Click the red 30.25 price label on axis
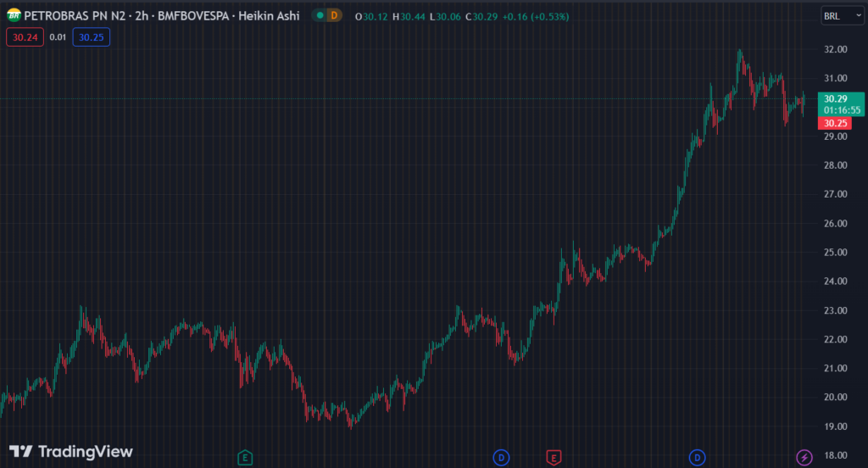The image size is (868, 468). coord(835,123)
